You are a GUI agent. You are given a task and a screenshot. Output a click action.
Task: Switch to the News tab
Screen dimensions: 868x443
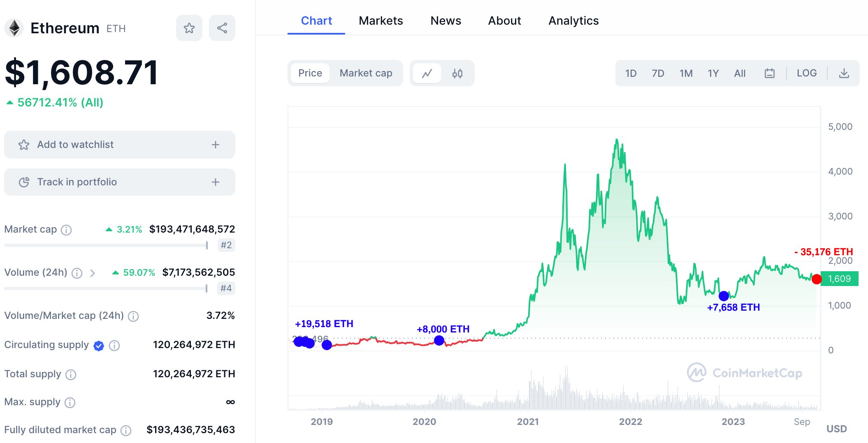[446, 21]
